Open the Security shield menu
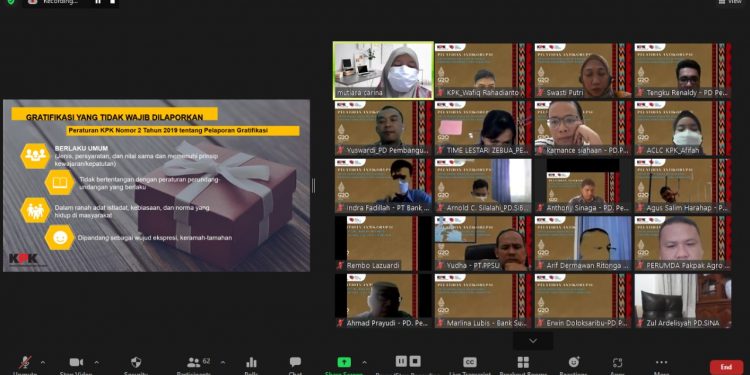This screenshot has width=750, height=375. pos(136,362)
